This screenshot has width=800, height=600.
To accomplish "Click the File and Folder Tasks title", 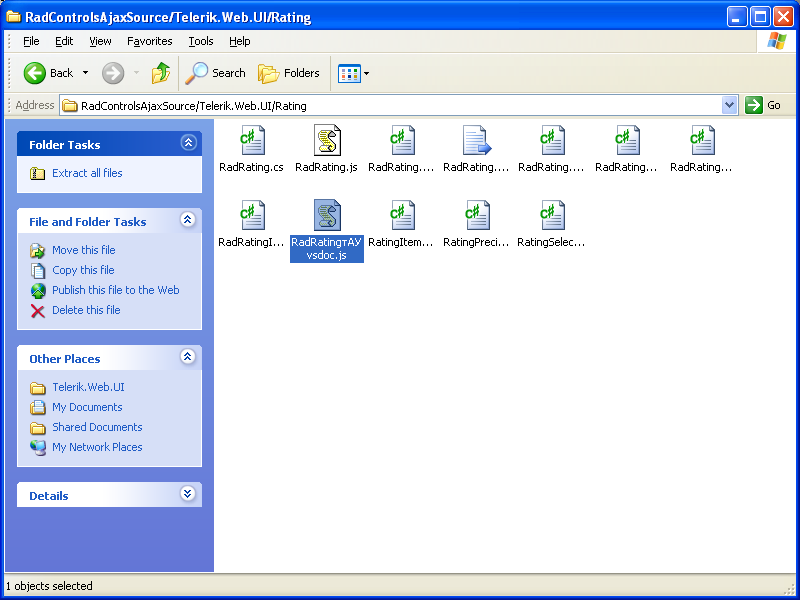I will 88,222.
